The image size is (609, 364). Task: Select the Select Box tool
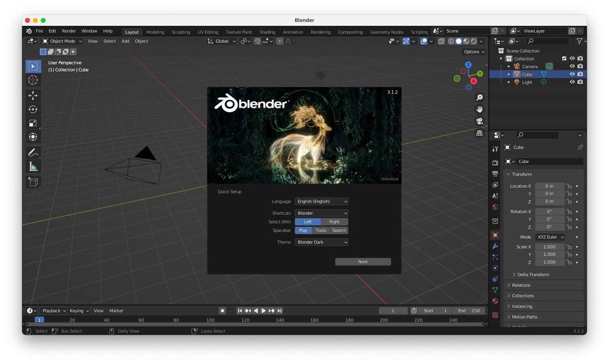tap(33, 66)
